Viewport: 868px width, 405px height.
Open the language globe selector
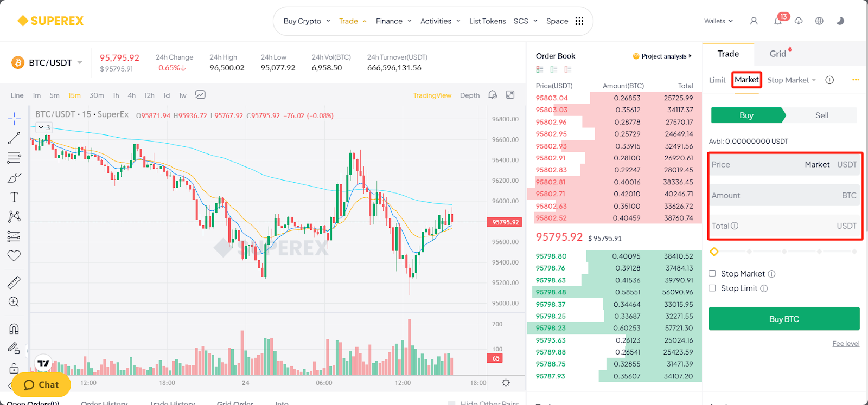819,21
